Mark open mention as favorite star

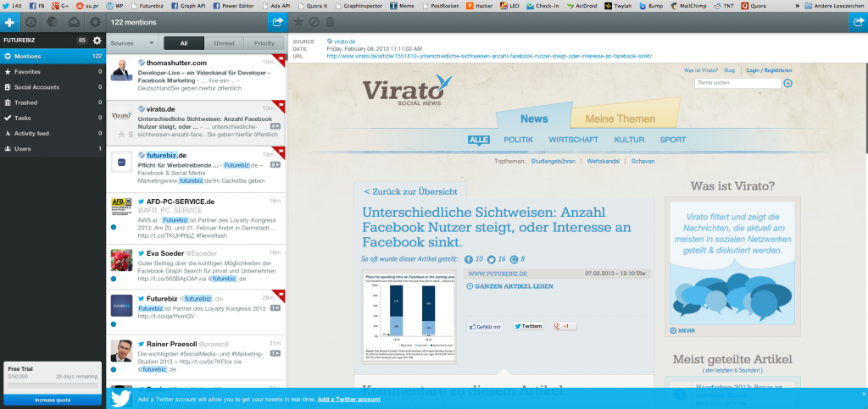[x=298, y=23]
